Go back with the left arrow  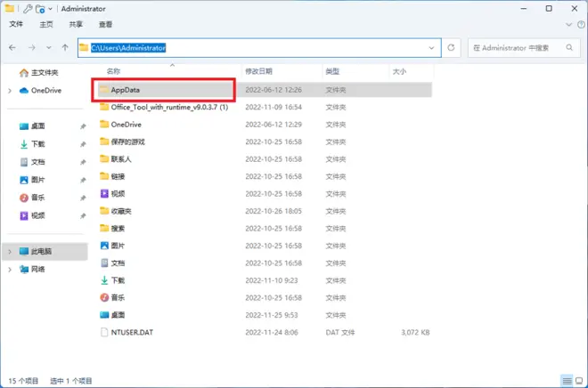12,47
